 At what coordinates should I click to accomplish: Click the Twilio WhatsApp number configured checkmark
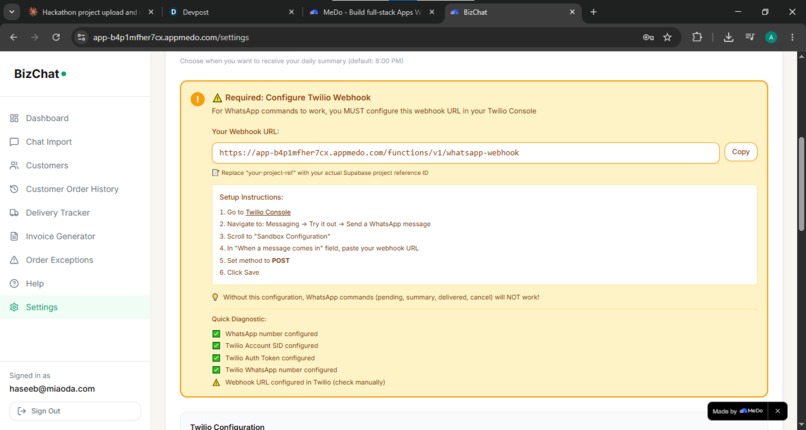click(x=216, y=370)
